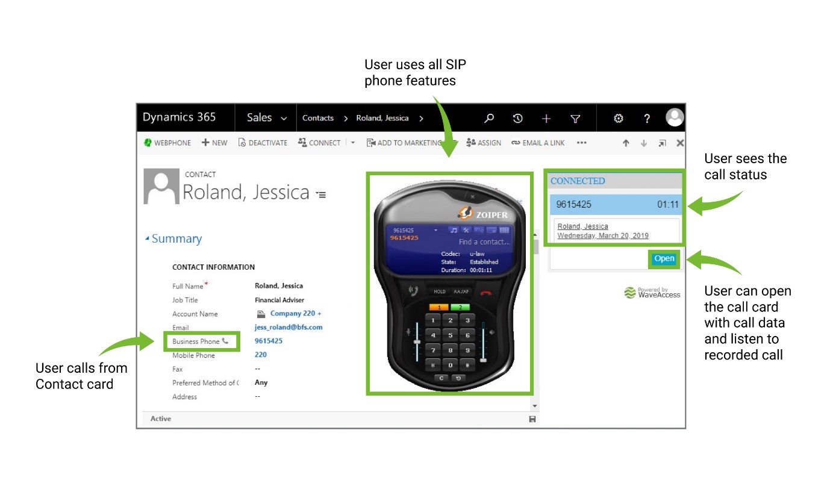
Task: Click the Business Phone call icon
Action: coord(225,341)
